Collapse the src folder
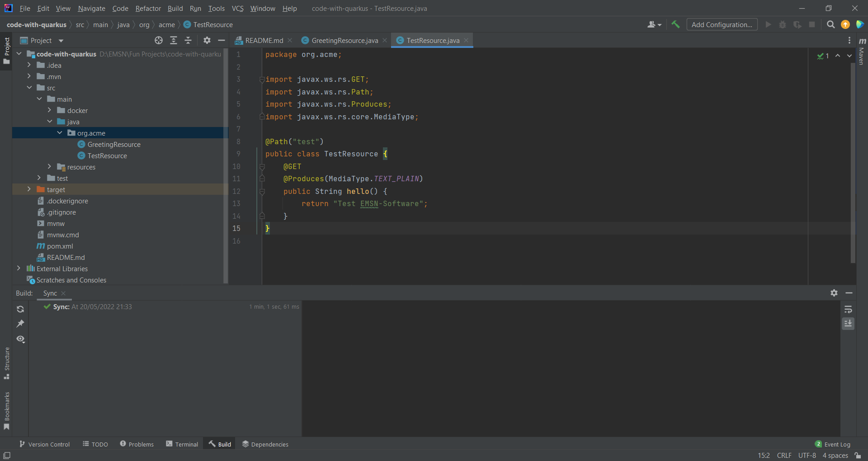This screenshot has width=868, height=461. [29, 88]
